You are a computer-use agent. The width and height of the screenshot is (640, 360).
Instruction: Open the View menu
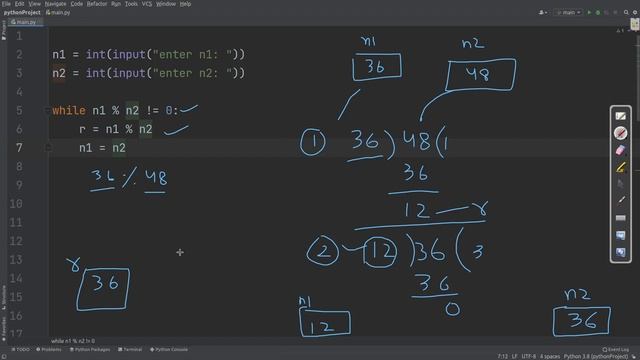[x=34, y=4]
